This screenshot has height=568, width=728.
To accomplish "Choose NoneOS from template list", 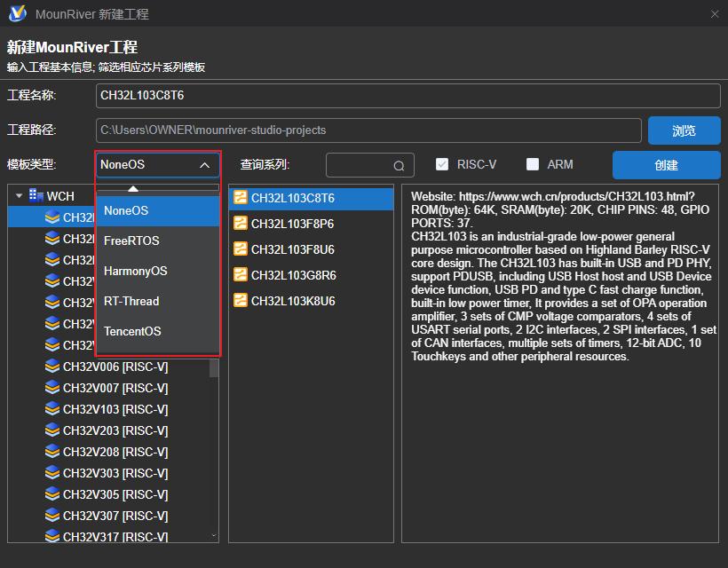I will coord(157,210).
